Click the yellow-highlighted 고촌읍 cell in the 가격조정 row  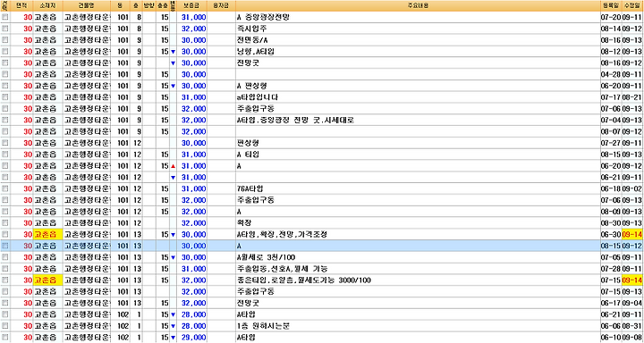point(47,235)
